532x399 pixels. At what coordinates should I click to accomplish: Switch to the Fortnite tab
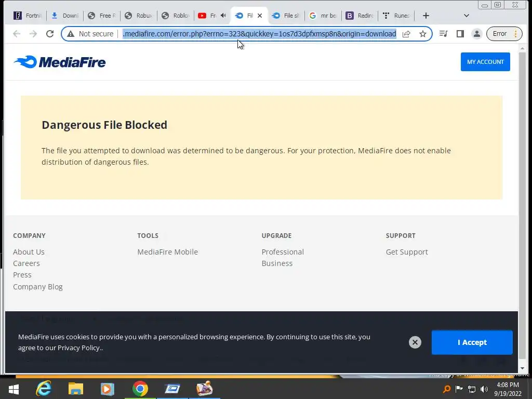click(x=27, y=15)
